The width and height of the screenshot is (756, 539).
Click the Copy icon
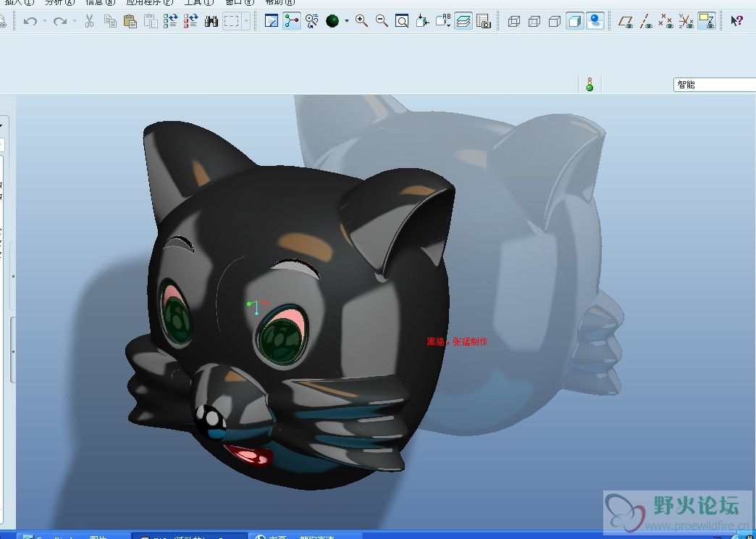[110, 21]
